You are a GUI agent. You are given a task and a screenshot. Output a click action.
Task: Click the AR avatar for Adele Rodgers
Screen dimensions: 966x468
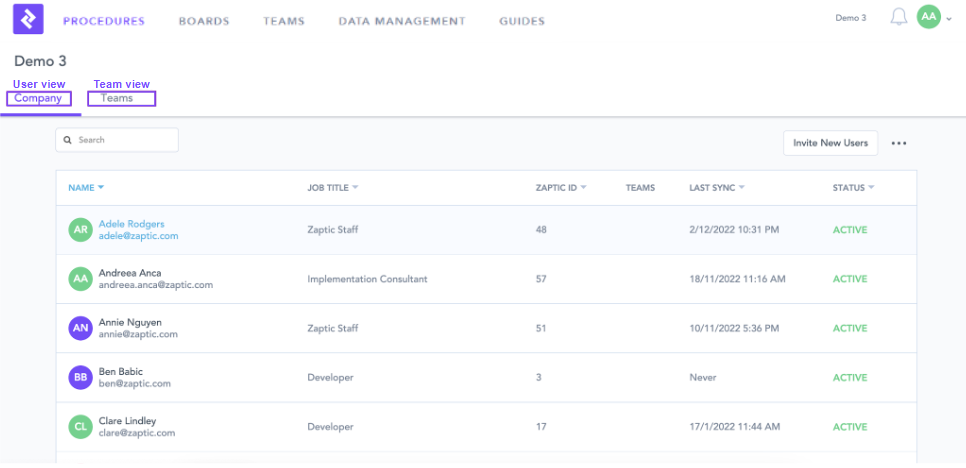point(80,230)
